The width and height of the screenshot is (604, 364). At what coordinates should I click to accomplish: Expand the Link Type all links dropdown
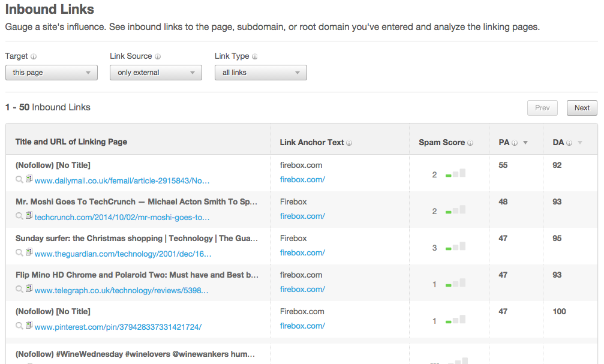(261, 73)
